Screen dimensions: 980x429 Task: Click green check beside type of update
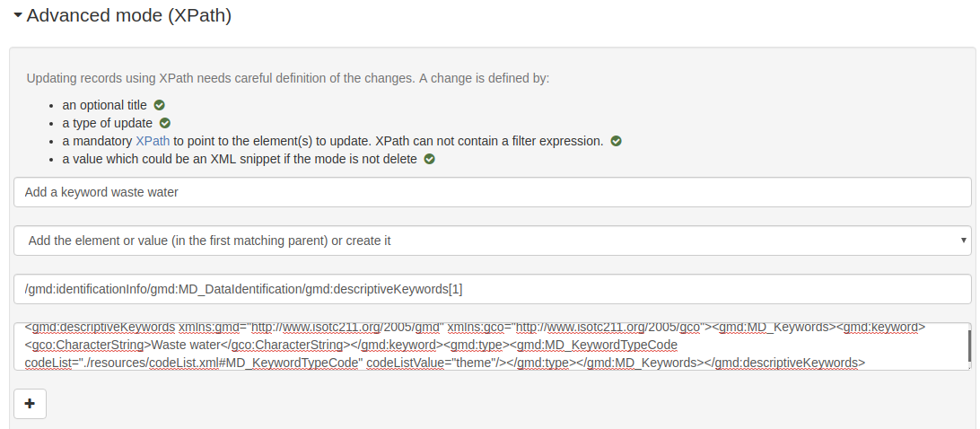click(165, 123)
